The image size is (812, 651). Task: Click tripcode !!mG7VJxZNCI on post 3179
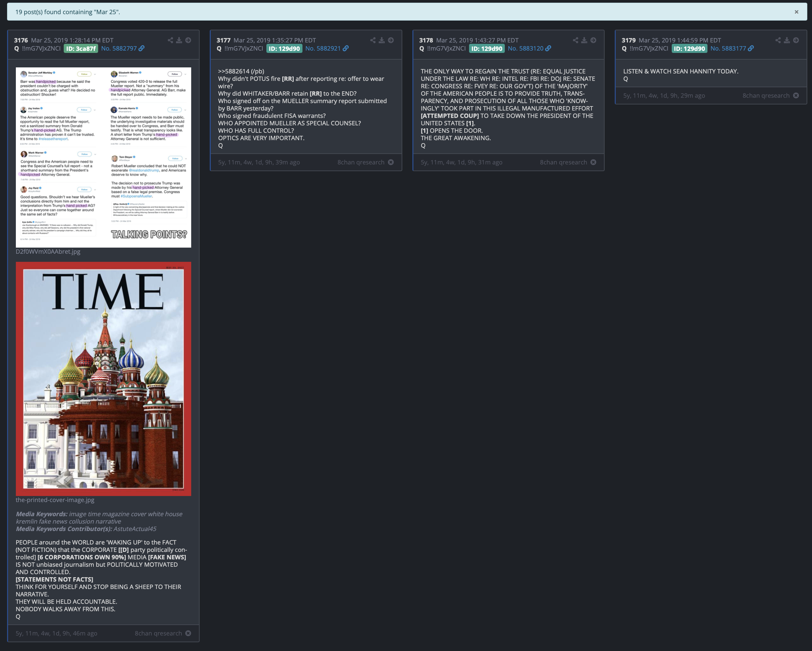point(649,49)
